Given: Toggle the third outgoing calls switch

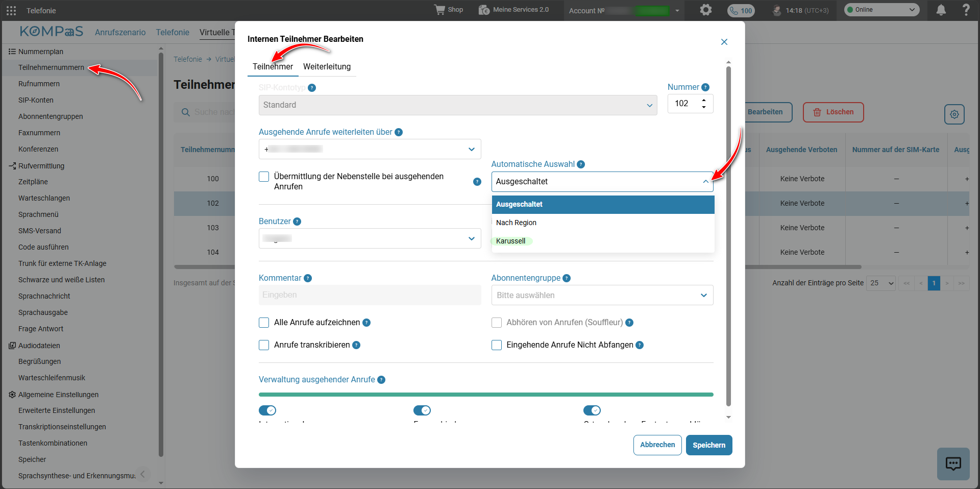Looking at the screenshot, I should [x=592, y=410].
